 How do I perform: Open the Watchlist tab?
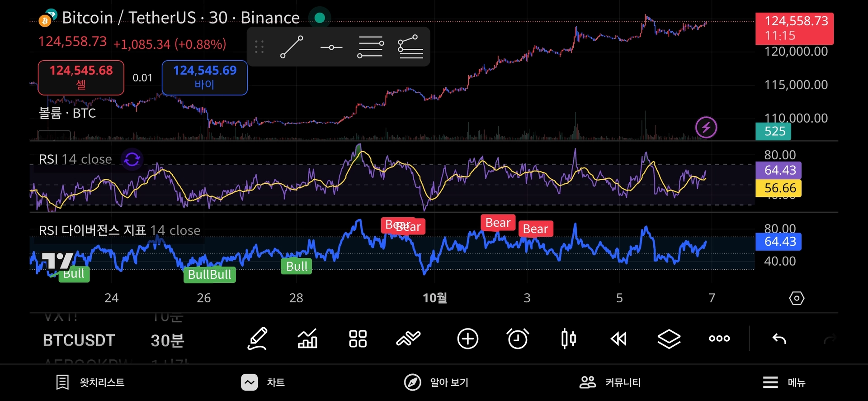[x=90, y=382]
